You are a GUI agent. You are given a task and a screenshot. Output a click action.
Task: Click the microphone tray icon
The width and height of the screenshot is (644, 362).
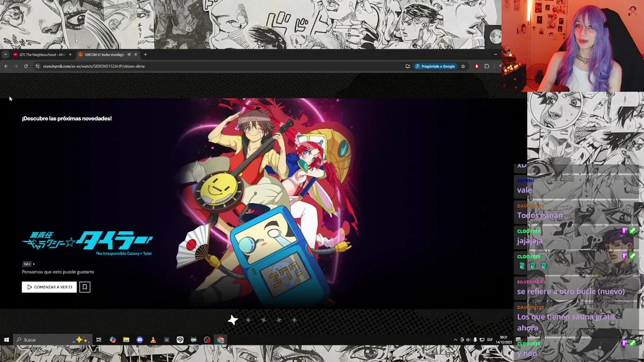[x=475, y=340]
